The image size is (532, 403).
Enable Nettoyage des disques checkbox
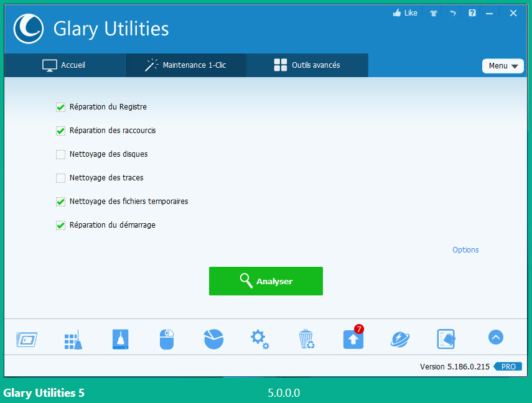tap(61, 155)
